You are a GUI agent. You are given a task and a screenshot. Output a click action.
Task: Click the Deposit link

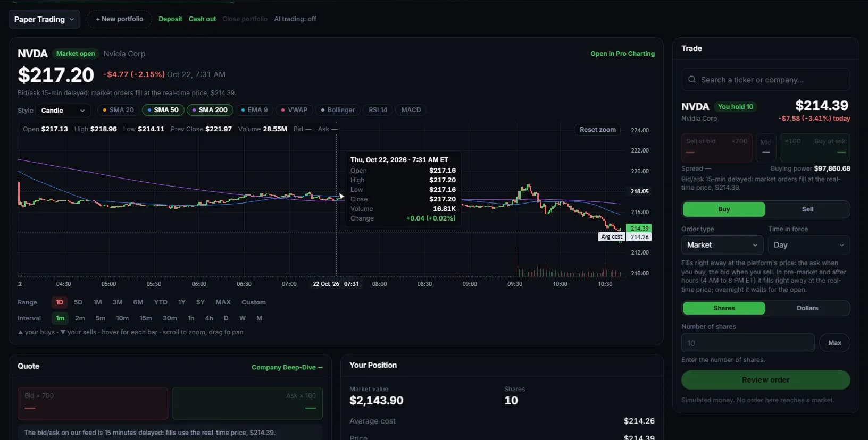point(170,19)
